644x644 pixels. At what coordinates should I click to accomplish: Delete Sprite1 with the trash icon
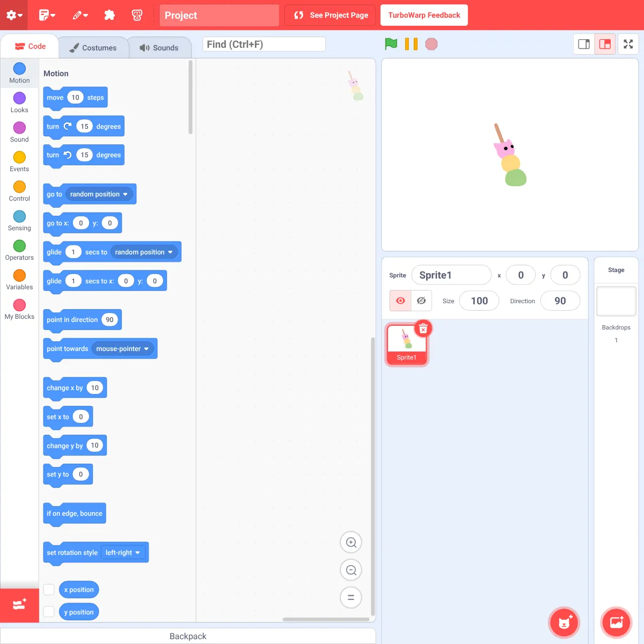423,328
